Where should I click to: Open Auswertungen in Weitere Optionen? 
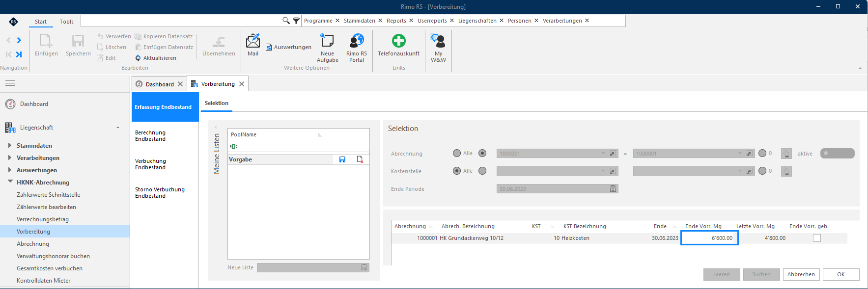click(x=288, y=47)
